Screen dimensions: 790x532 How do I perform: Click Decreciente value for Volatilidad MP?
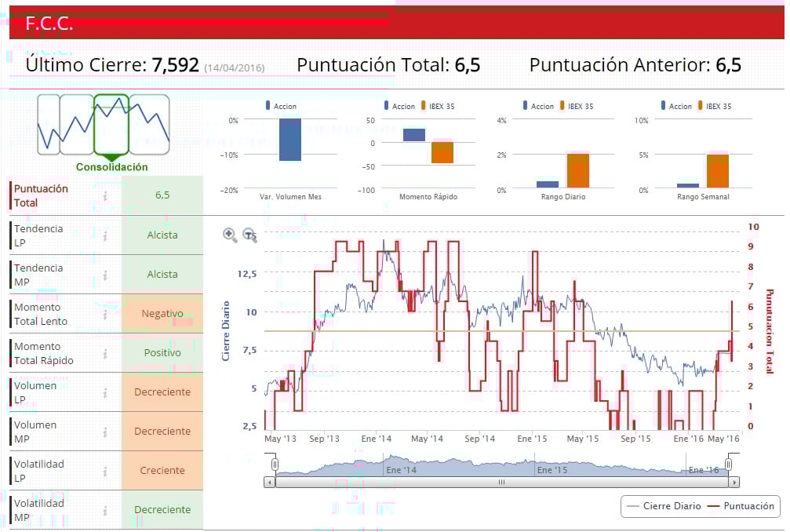[x=162, y=510]
